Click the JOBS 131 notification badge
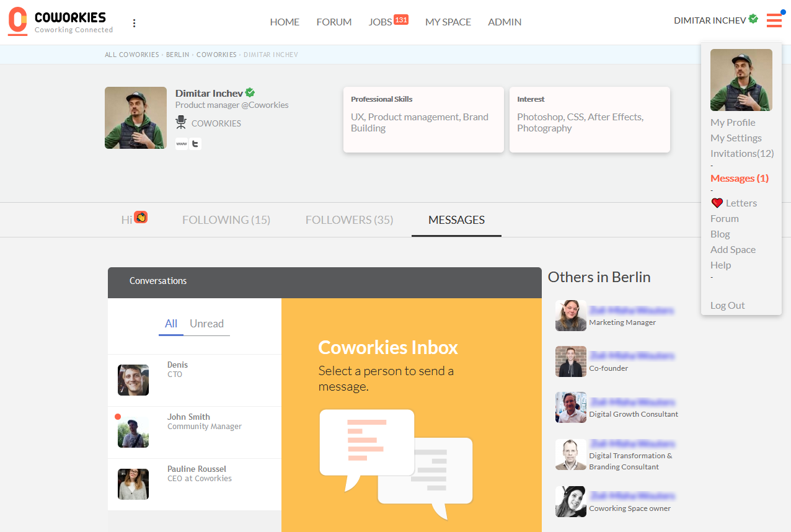The width and height of the screenshot is (791, 532). [x=401, y=20]
